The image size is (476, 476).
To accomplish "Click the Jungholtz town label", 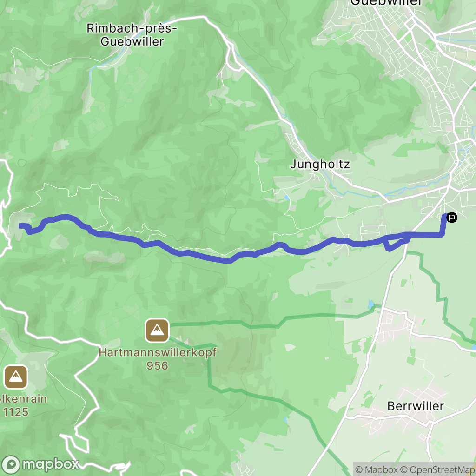I will pyautogui.click(x=320, y=164).
